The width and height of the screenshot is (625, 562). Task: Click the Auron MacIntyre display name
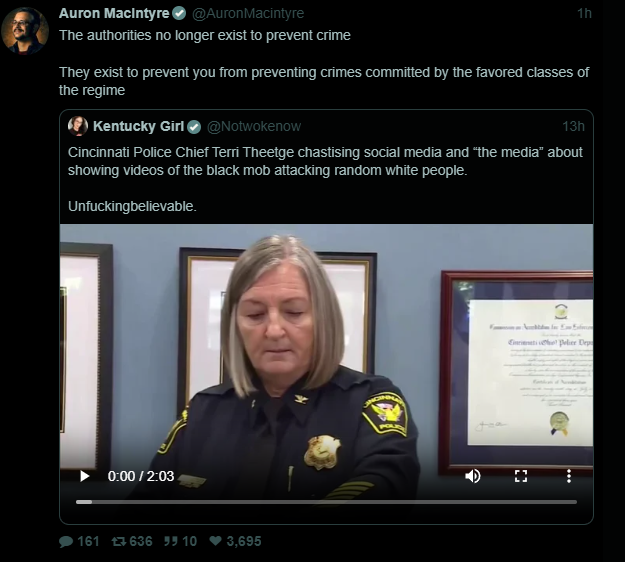click(114, 13)
